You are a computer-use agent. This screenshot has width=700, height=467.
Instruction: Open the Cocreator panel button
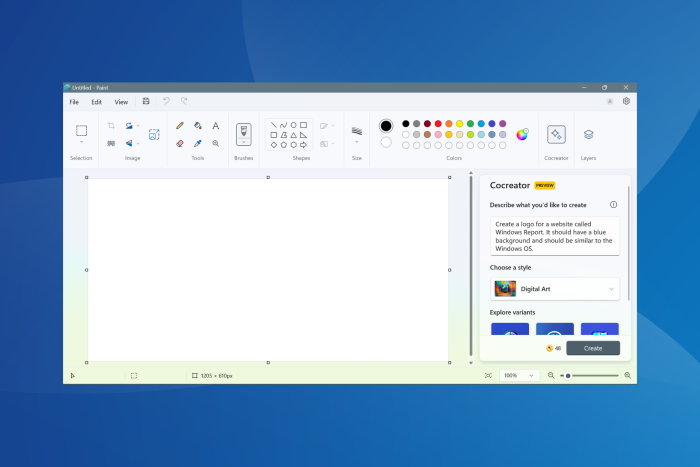coord(556,134)
